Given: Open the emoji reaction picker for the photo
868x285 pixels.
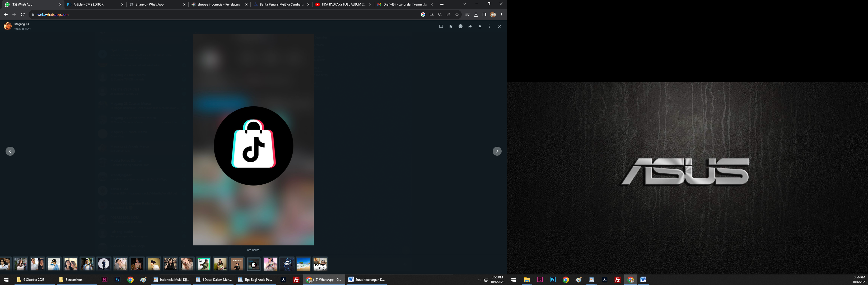Looking at the screenshot, I should 461,26.
